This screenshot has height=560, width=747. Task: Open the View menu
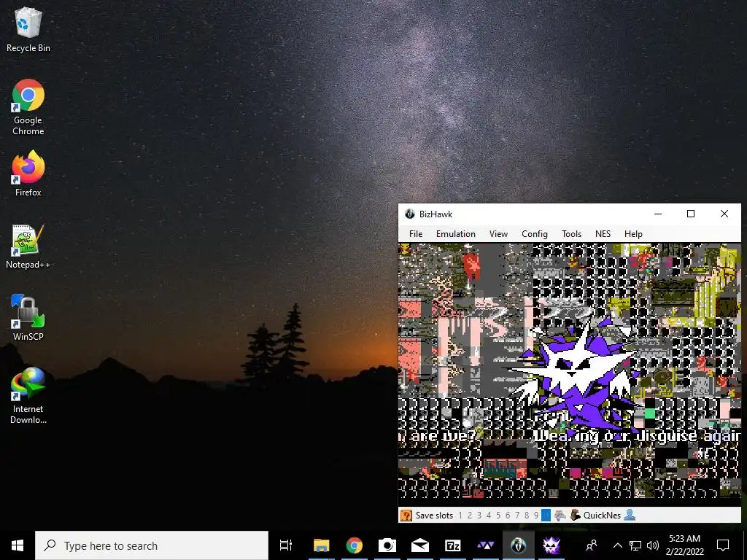[x=498, y=234]
